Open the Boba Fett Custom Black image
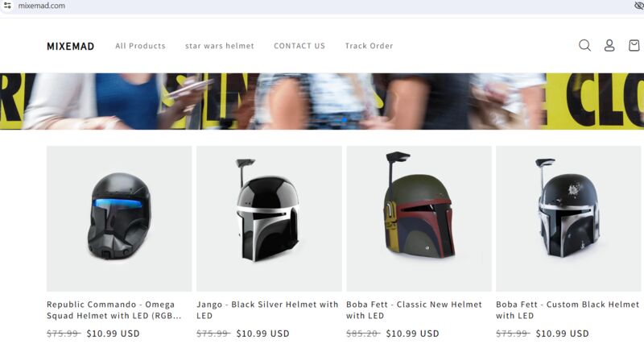This screenshot has width=644, height=344. tap(568, 218)
